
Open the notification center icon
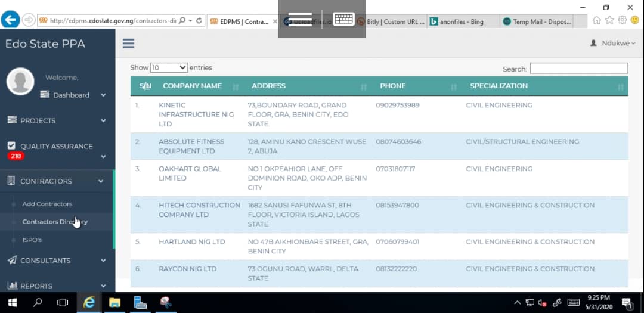point(627,303)
